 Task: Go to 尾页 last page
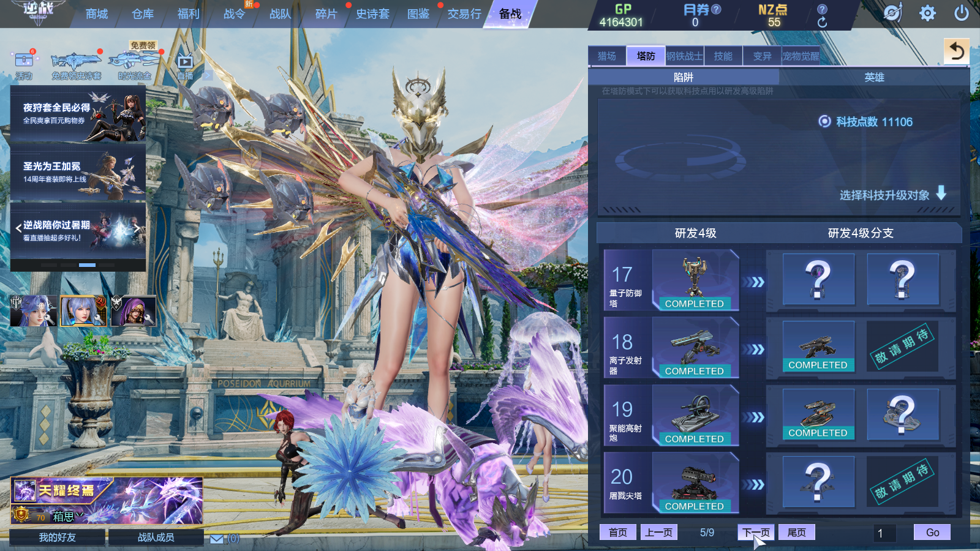(x=796, y=532)
